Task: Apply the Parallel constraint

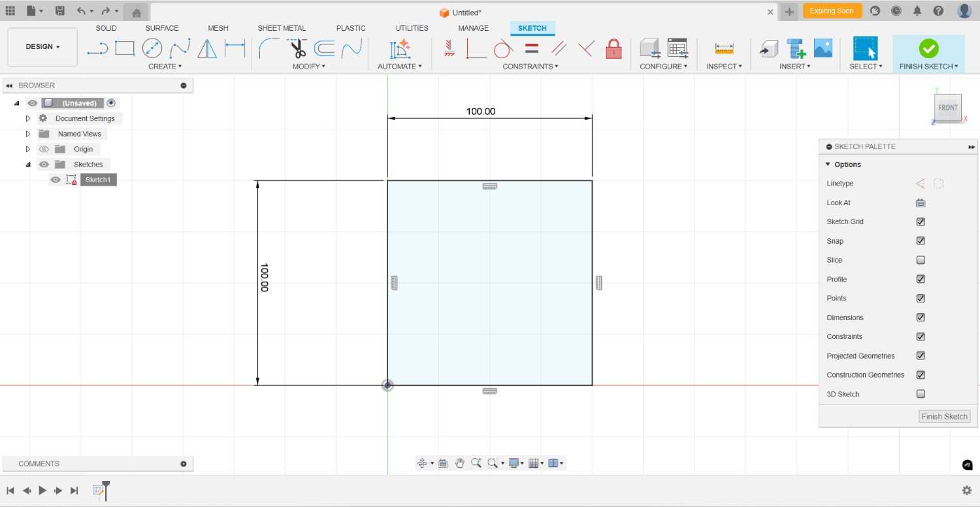Action: (559, 48)
